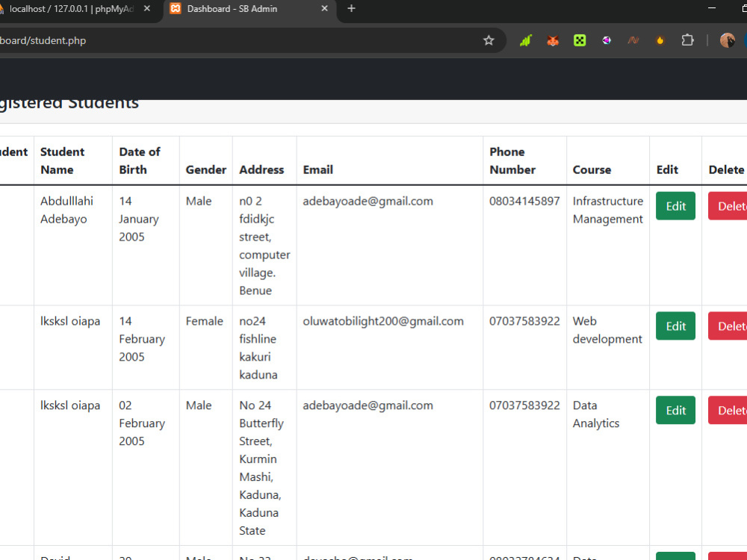The image size is (747, 560).
Task: Open the white and purple circular extension
Action: [x=607, y=40]
